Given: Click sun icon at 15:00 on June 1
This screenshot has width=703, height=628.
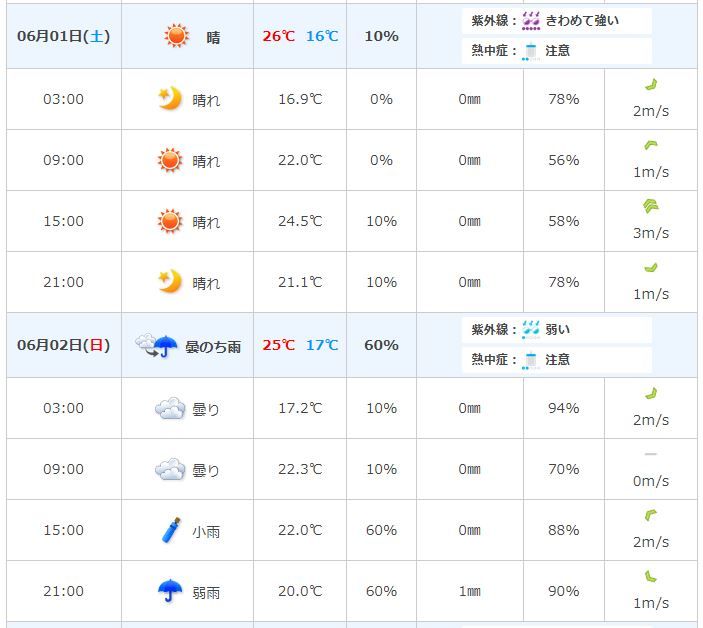Looking at the screenshot, I should pyautogui.click(x=170, y=221).
